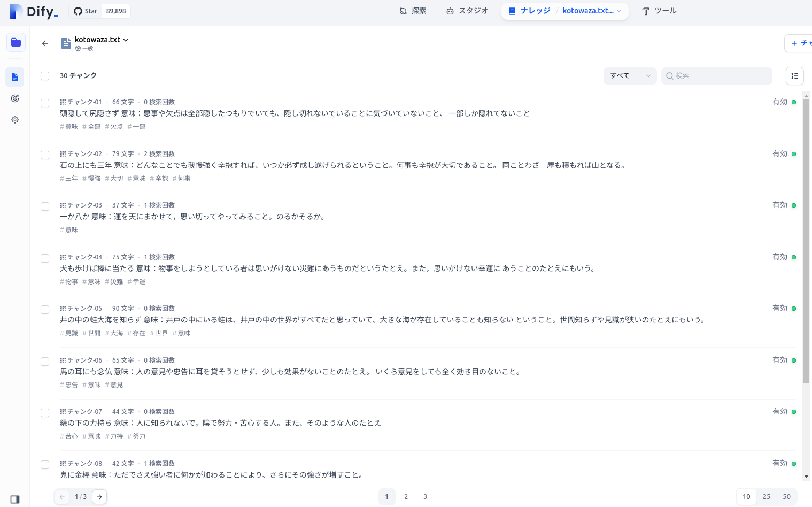The width and height of the screenshot is (812, 507).
Task: Open the 一か八か chunk text
Action: tap(193, 217)
